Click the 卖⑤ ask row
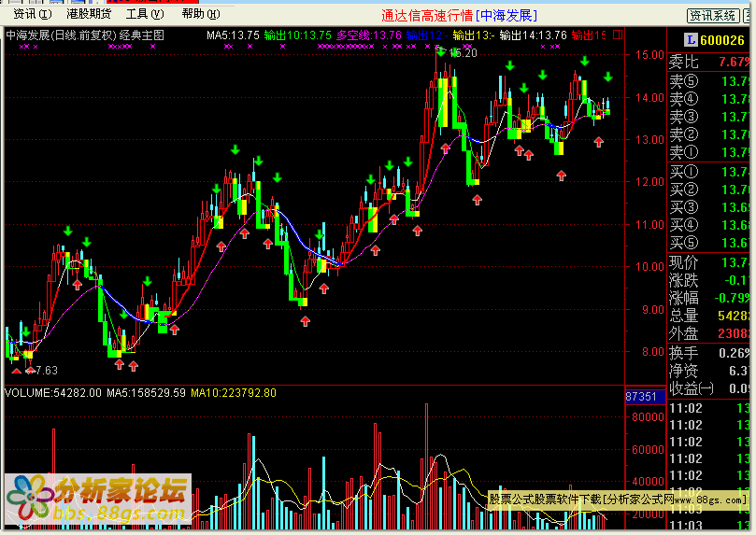Viewport: 756px width, 535px height. pyautogui.click(x=708, y=81)
